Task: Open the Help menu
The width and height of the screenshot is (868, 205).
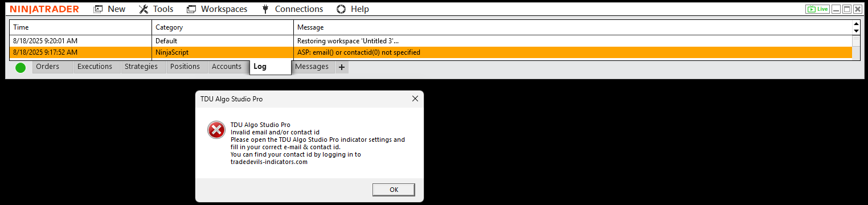Action: click(x=353, y=9)
